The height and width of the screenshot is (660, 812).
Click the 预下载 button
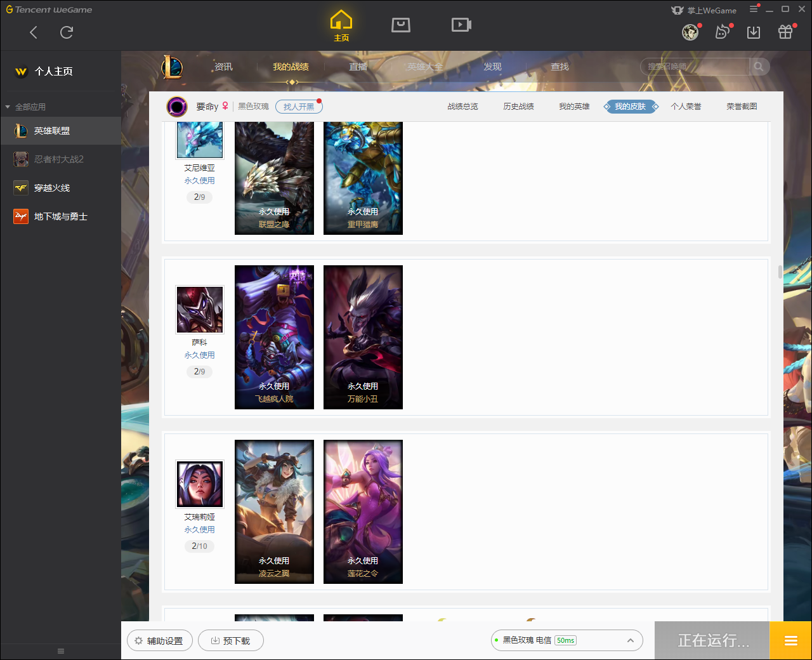(x=231, y=641)
